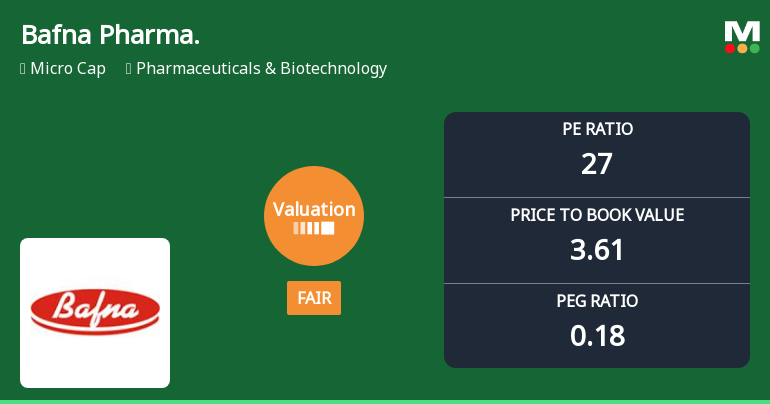Image resolution: width=770 pixels, height=404 pixels.
Task: Click the Bafna company logo thumbnail
Action: pyautogui.click(x=95, y=313)
